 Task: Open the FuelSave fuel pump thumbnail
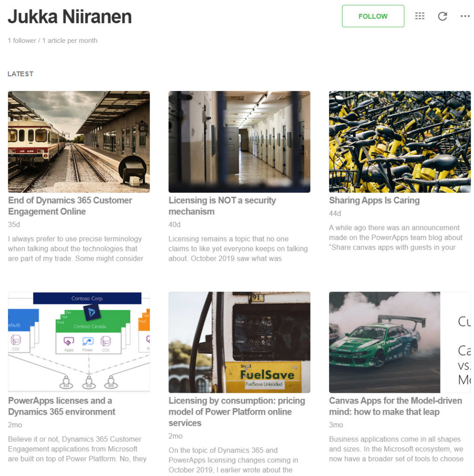[x=239, y=342]
